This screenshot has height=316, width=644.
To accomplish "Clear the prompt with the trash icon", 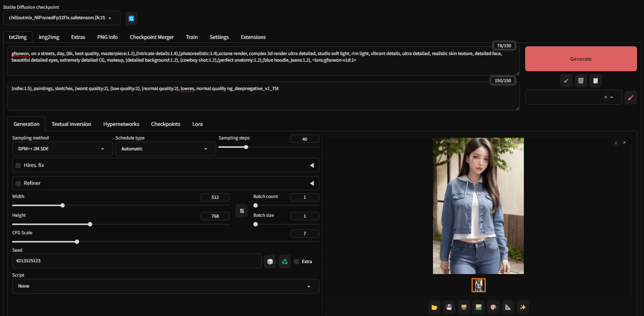I will click(x=581, y=80).
